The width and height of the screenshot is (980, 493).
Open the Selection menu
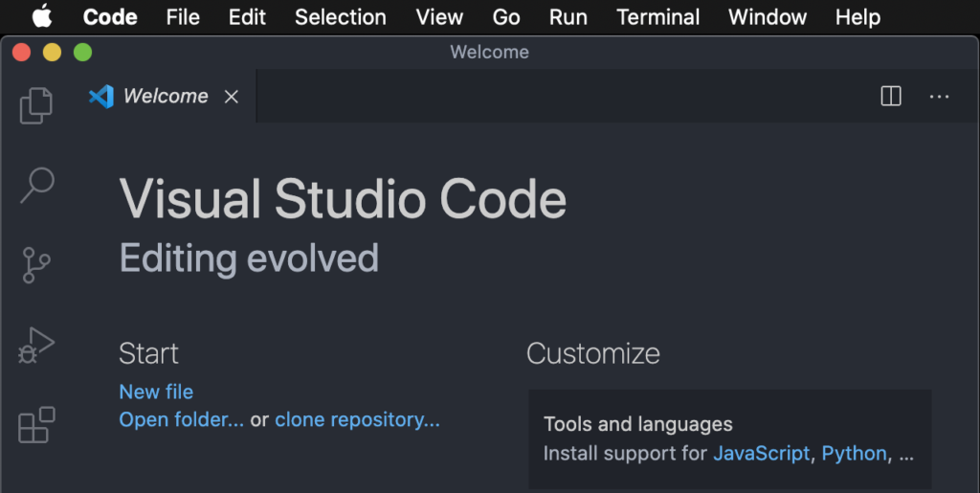coord(340,17)
